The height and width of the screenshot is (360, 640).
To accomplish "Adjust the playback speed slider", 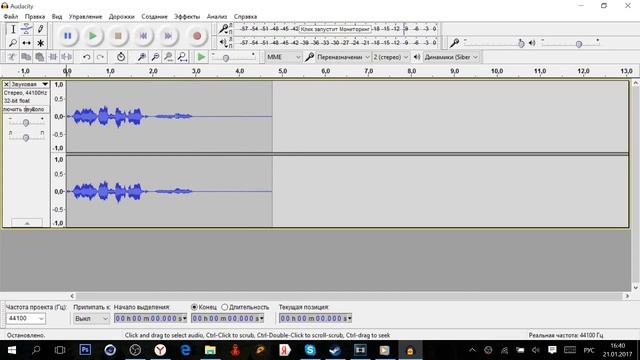I will point(234,58).
